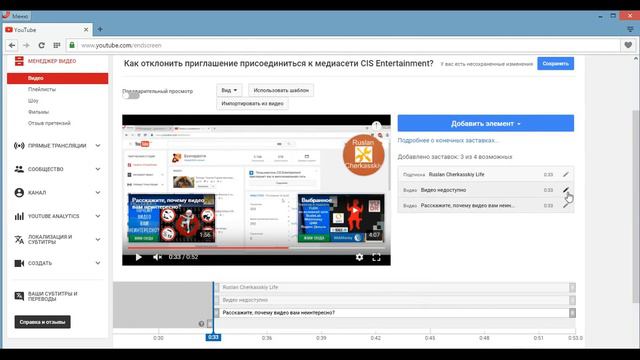This screenshot has height=360, width=640.
Task: Edit the 'Расскажите, почему видео' element pencil
Action: pos(566,205)
